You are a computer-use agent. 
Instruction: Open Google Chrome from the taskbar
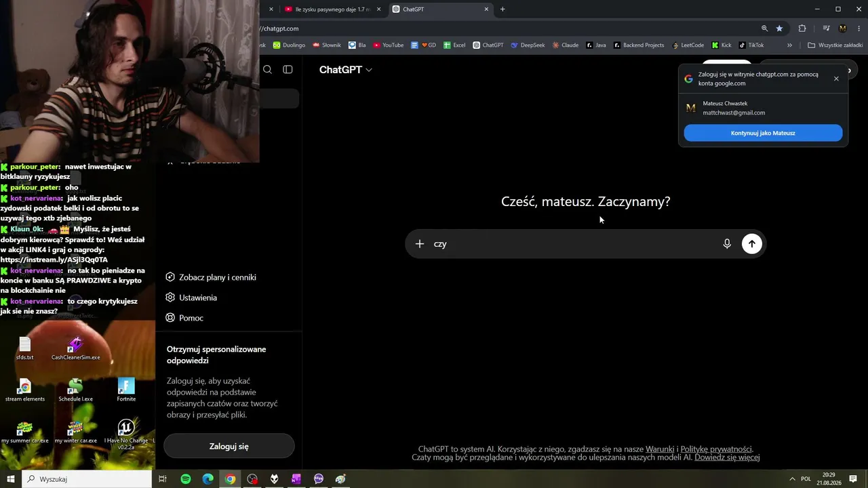pyautogui.click(x=231, y=479)
